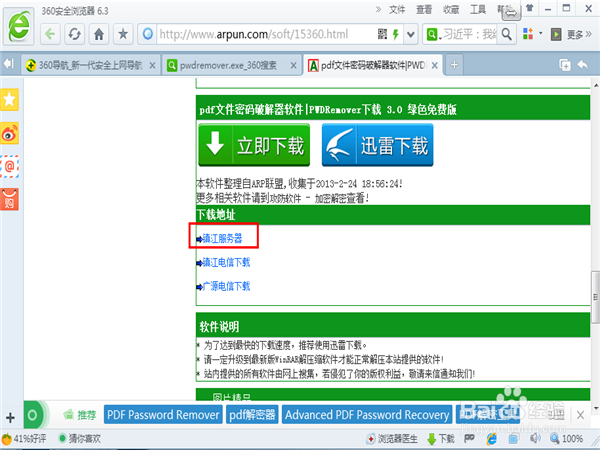Open 浏览器医生 in the status bar
Screen dimensions: 600x450
tap(391, 439)
